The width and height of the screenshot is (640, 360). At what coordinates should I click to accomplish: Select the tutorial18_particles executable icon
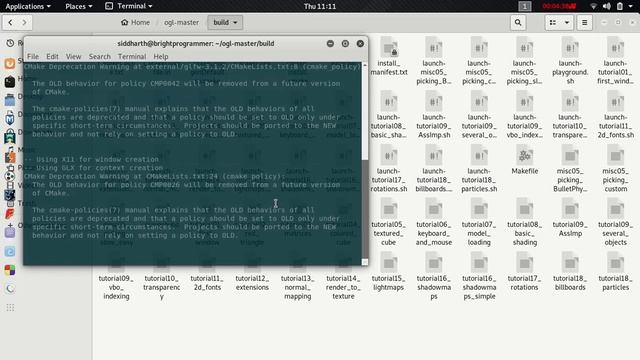tap(615, 263)
